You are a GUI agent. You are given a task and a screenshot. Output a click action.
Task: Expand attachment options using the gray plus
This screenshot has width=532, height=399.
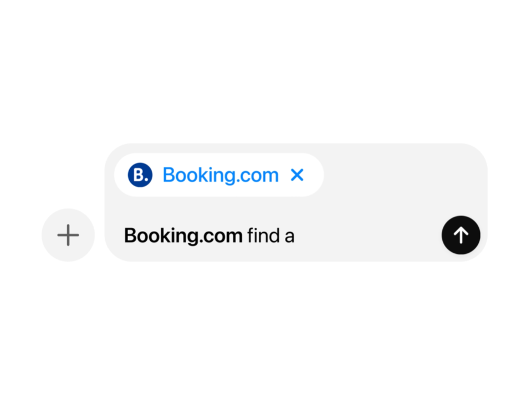pyautogui.click(x=68, y=235)
